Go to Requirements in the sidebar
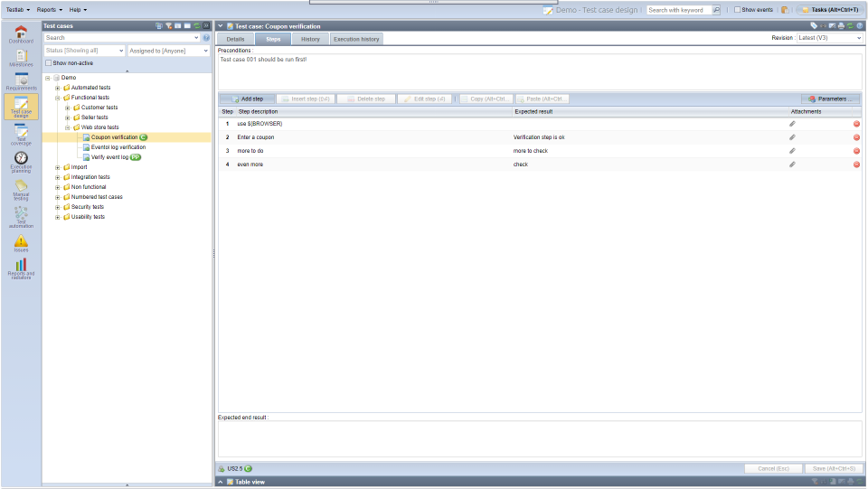Image resolution: width=868 pixels, height=489 pixels. (21, 82)
